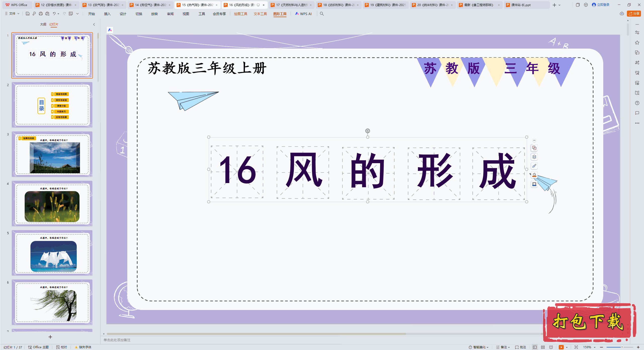Open reading view from the status bar
Image resolution: width=644 pixels, height=350 pixels.
pyautogui.click(x=551, y=347)
